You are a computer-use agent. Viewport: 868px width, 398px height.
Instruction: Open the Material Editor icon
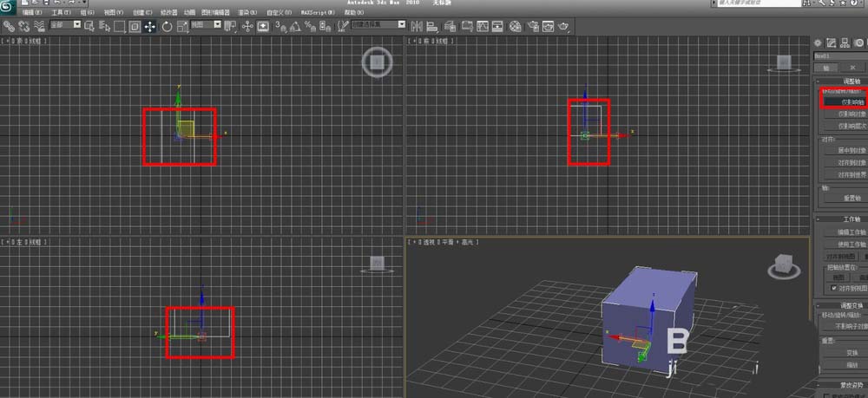(x=516, y=26)
